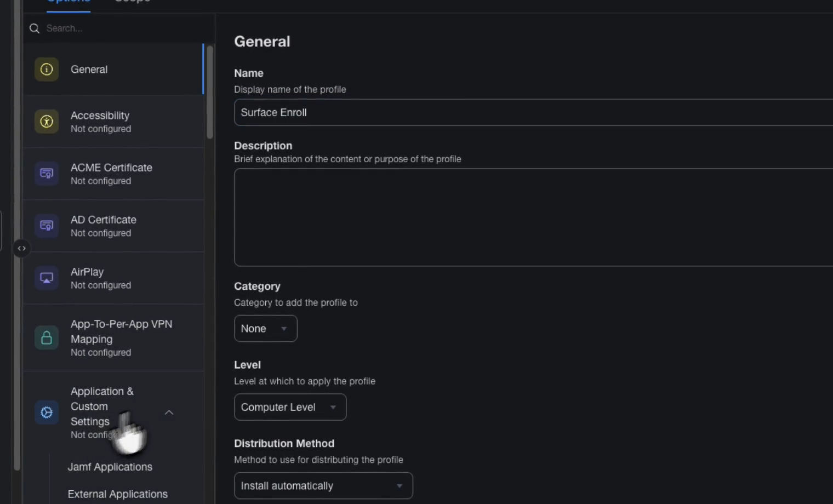The image size is (833, 504).
Task: Click the sidebar collapse arrows handle
Action: coord(21,248)
